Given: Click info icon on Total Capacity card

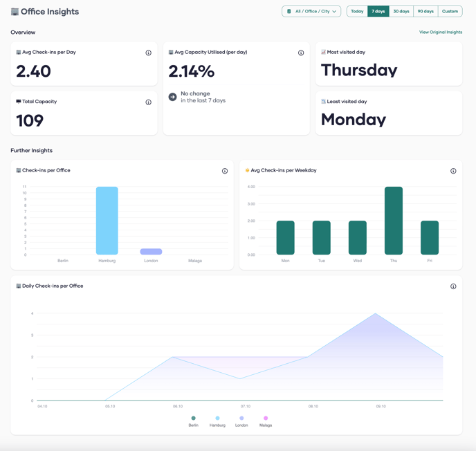Looking at the screenshot, I should click(148, 102).
